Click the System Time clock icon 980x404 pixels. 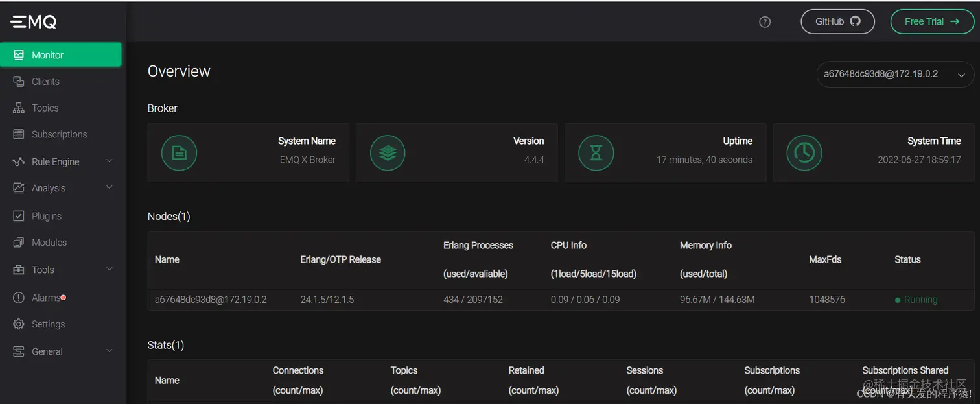coord(804,153)
